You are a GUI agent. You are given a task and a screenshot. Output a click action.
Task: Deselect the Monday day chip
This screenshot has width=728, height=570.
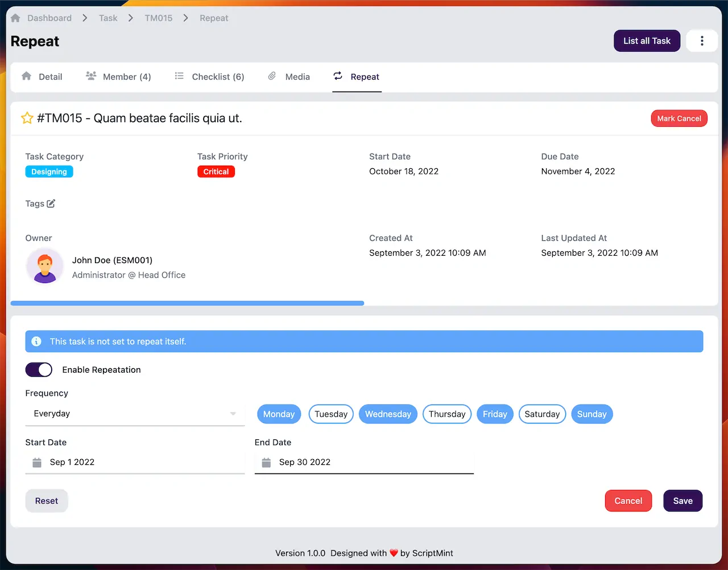279,414
